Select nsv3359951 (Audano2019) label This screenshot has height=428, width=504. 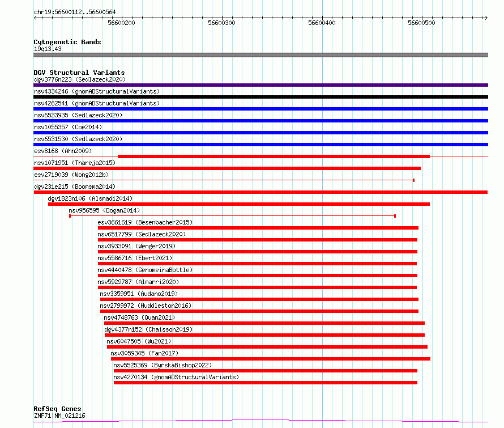[x=139, y=294]
